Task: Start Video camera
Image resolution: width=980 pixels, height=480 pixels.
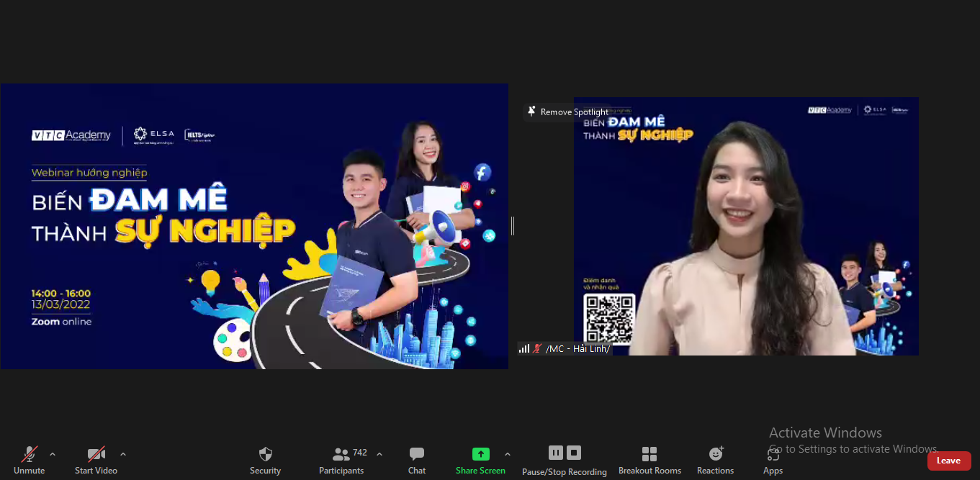Action: pyautogui.click(x=96, y=459)
